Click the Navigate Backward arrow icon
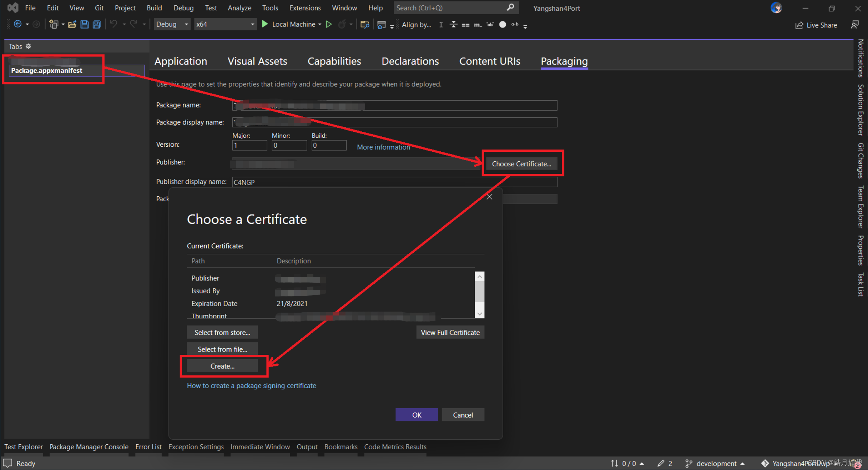 pyautogui.click(x=17, y=24)
